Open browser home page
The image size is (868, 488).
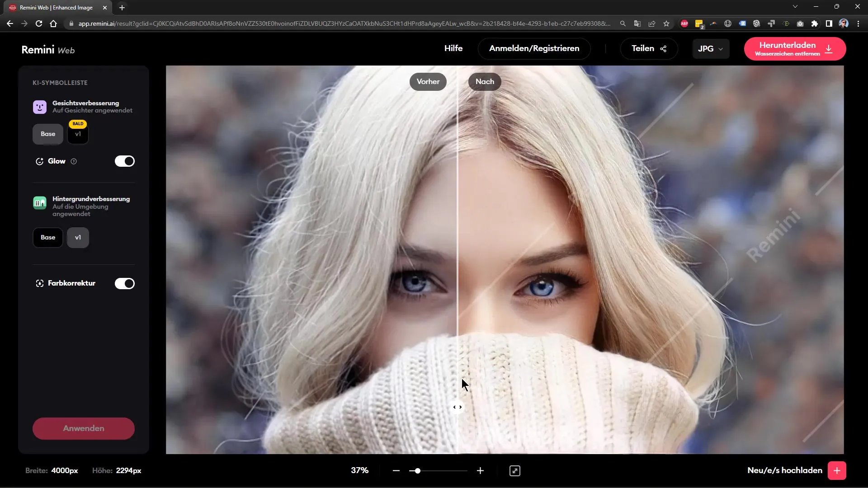click(53, 23)
